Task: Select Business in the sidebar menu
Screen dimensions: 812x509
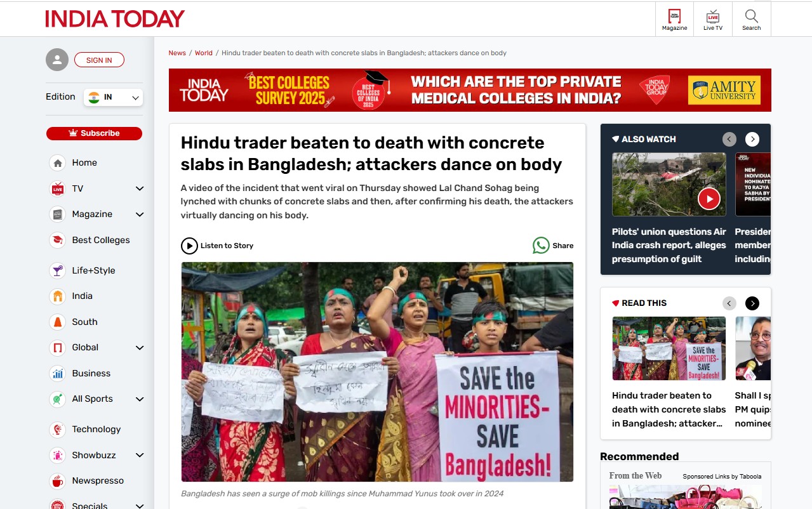Action: 91,373
